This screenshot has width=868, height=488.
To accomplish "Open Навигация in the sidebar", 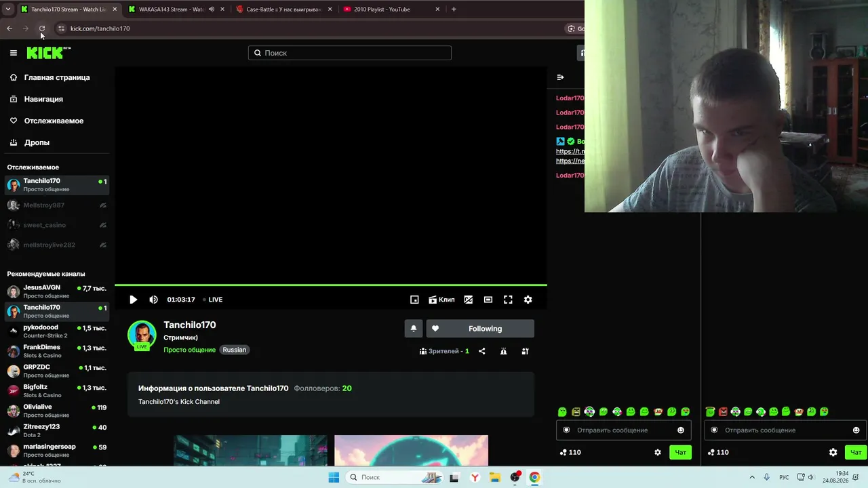I will pos(43,99).
